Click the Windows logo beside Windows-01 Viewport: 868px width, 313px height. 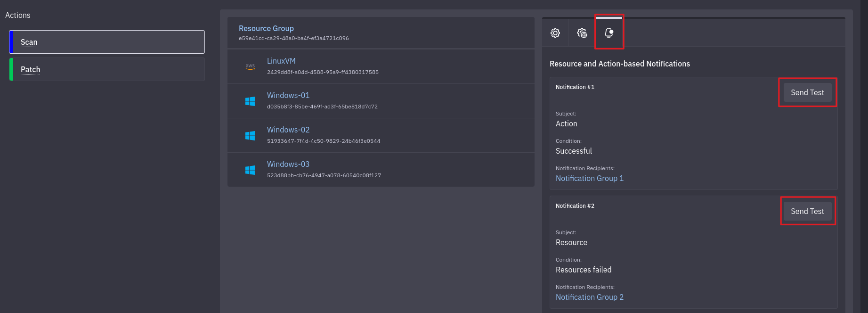tap(250, 101)
